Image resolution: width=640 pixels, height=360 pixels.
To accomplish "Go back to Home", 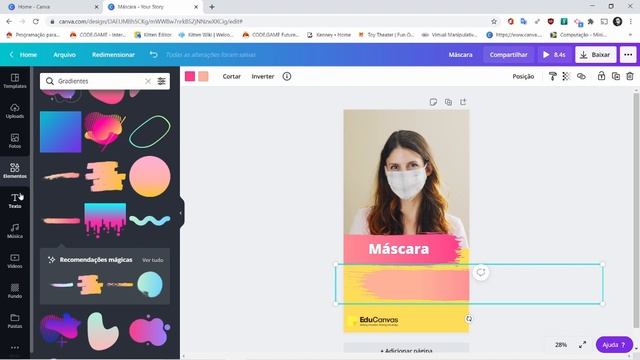I will (x=24, y=55).
